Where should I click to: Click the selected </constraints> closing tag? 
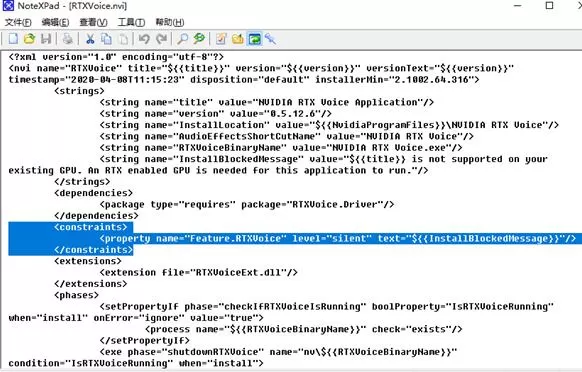coord(94,249)
